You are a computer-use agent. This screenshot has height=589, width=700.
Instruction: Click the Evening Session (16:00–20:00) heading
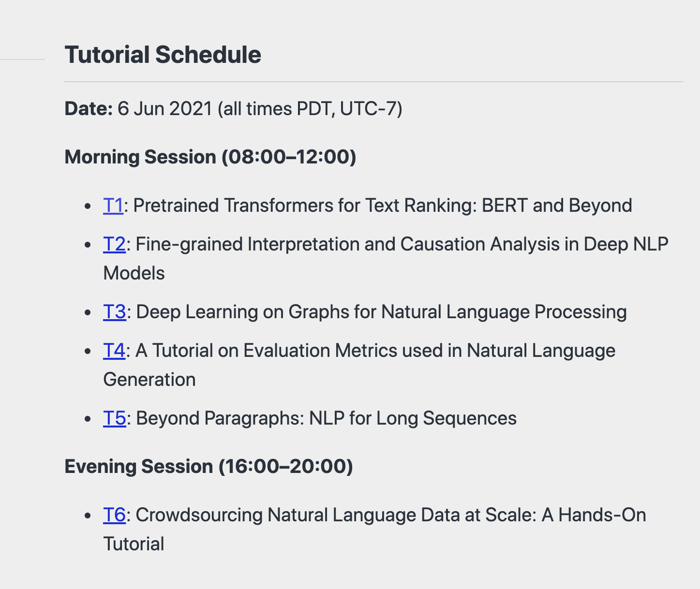click(x=209, y=467)
